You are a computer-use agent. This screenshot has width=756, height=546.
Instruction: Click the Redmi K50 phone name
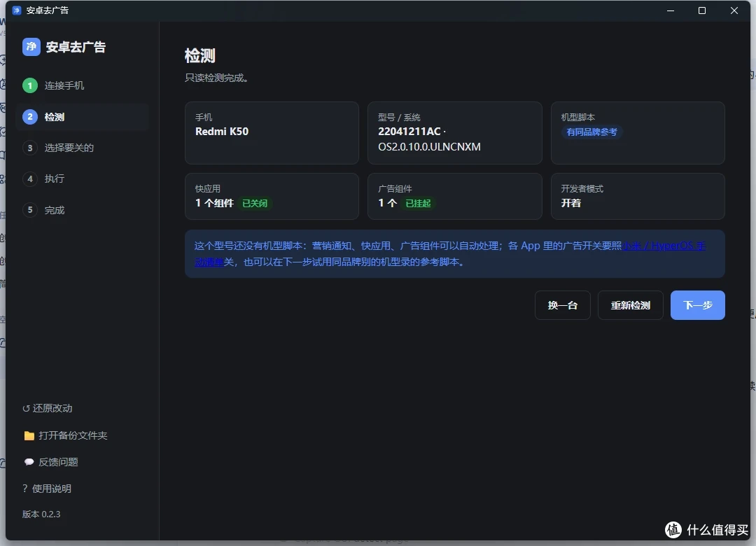coord(222,131)
